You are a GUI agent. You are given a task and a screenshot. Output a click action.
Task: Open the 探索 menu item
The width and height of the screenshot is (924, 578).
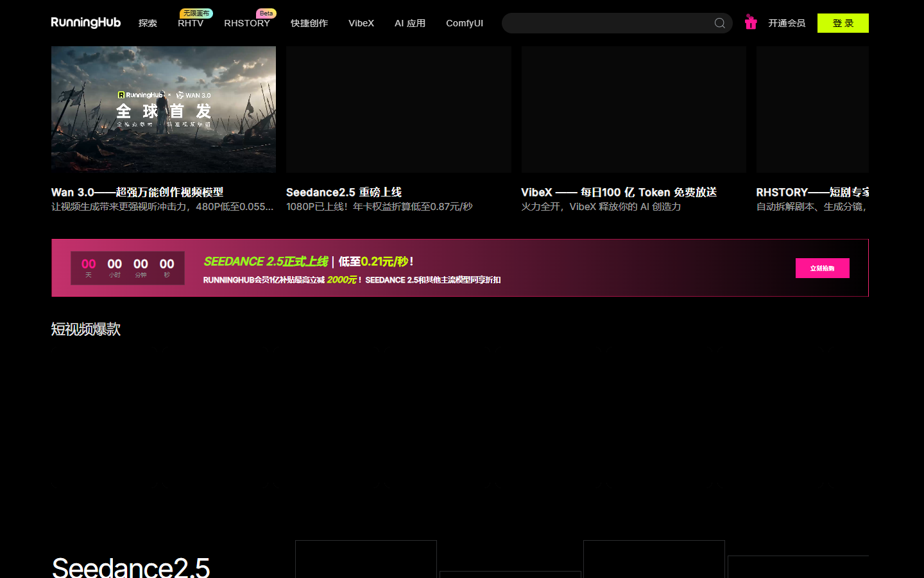[148, 23]
